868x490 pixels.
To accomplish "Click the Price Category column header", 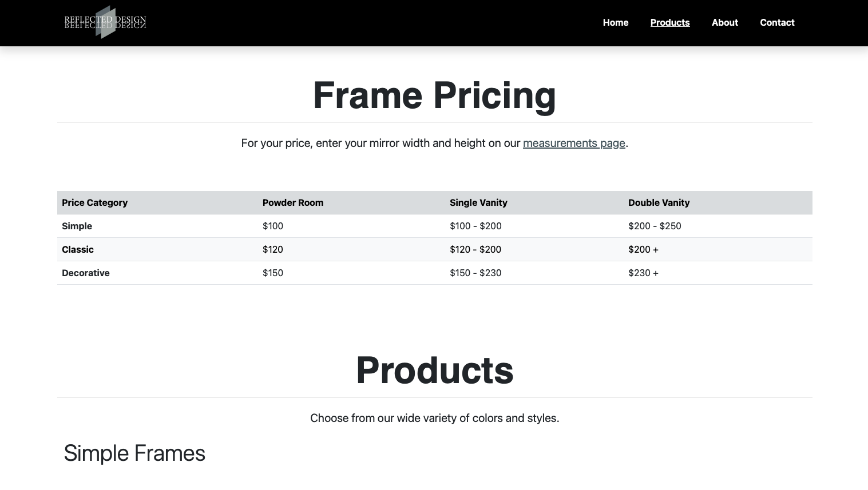I will click(94, 202).
